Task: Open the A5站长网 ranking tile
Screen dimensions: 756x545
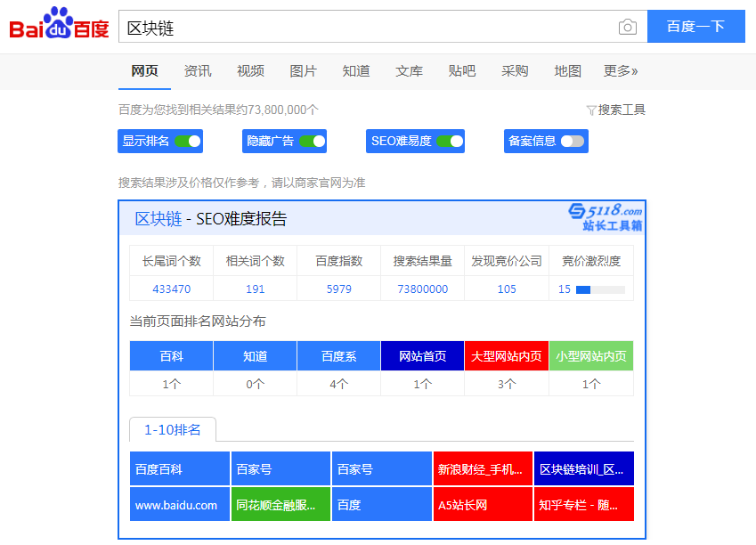Action: (x=484, y=505)
